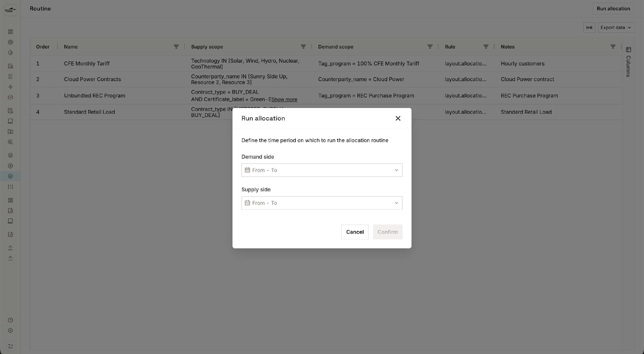Close the Run allocation dialog
Image resolution: width=644 pixels, height=354 pixels.
[398, 118]
